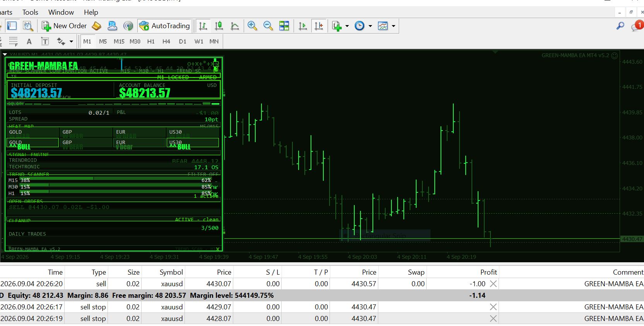Delete the sell stop order at 4429.07

pos(493,307)
